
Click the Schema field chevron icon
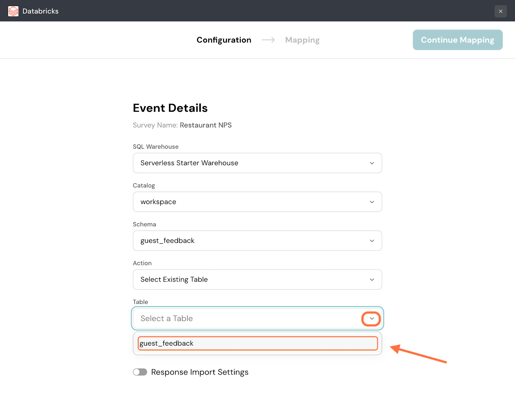point(372,241)
